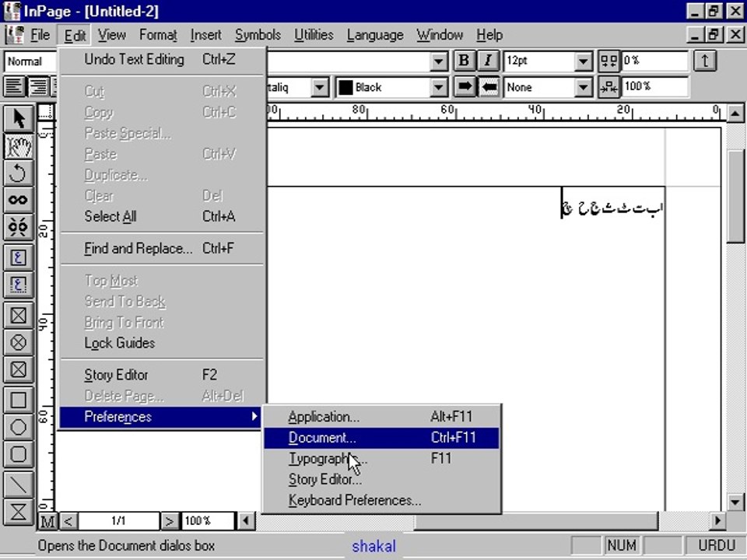
Task: Choose Application... preferences
Action: 381,417
